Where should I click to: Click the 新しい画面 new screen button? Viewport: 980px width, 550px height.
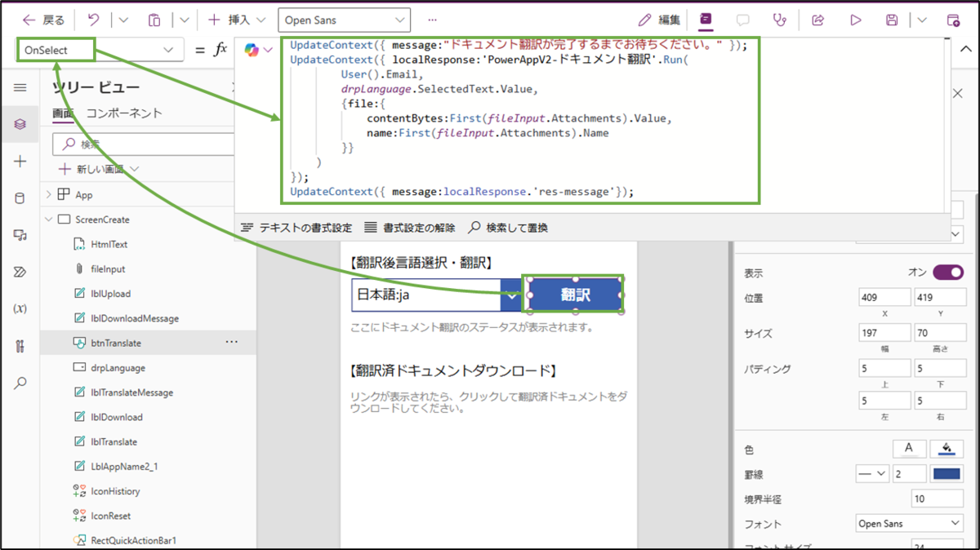tap(99, 169)
